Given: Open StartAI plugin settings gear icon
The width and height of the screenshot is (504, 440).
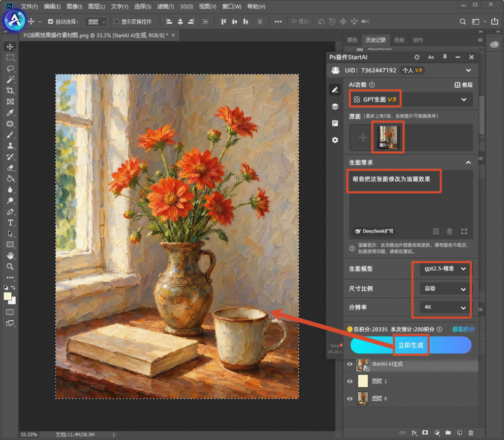Looking at the screenshot, I should coord(335,140).
